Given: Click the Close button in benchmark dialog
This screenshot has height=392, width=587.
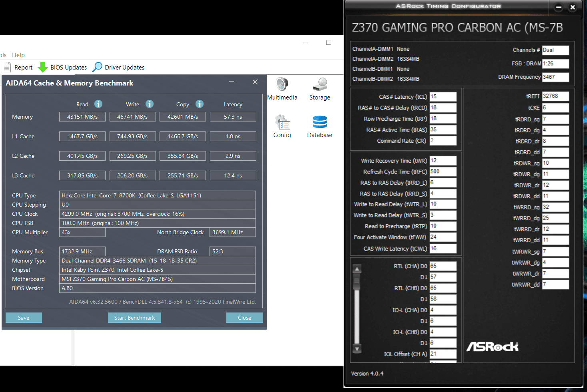Looking at the screenshot, I should click(x=245, y=318).
